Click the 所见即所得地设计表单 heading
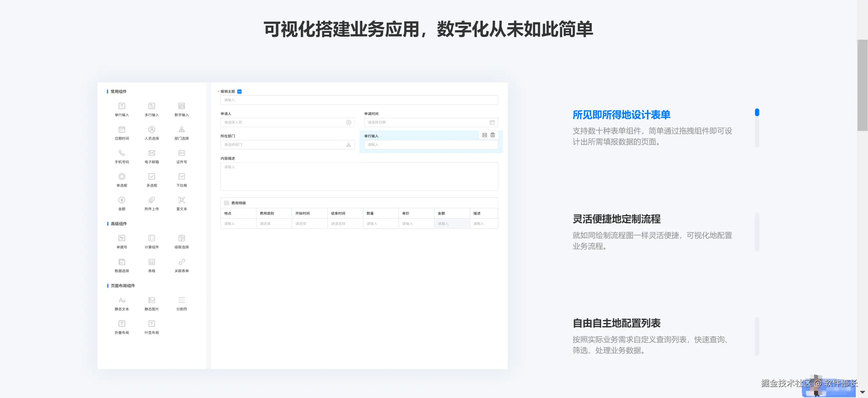The width and height of the screenshot is (868, 398). [x=621, y=115]
